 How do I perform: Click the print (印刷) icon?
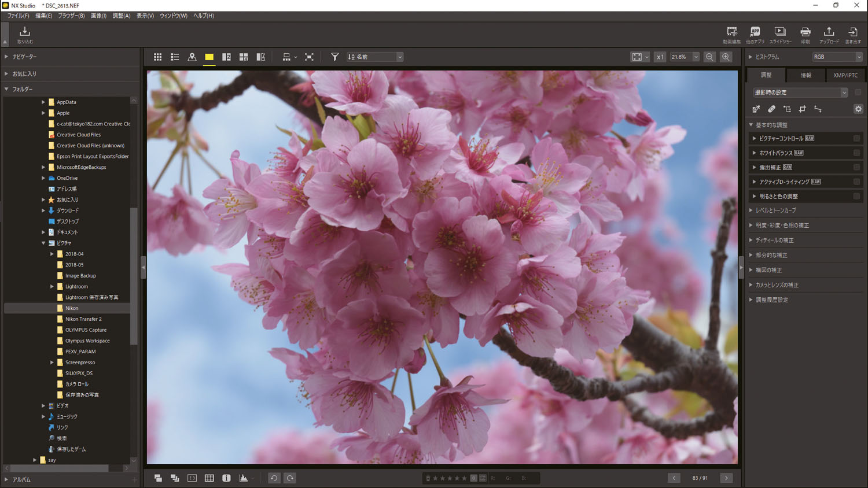[805, 35]
